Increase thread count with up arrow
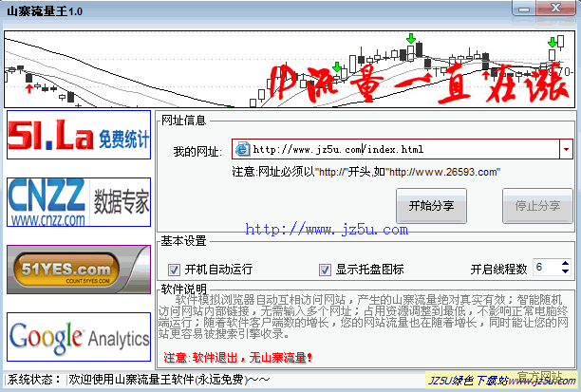Screen dimensions: 581x392 [565, 264]
